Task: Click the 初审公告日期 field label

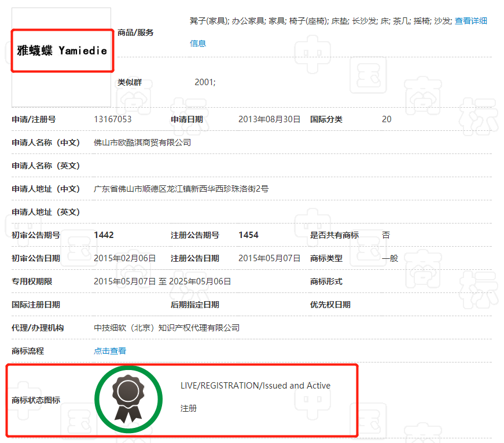Action: pyautogui.click(x=36, y=258)
